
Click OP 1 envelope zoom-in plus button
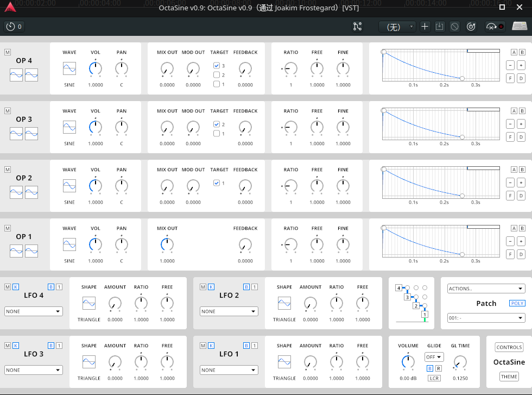click(521, 241)
